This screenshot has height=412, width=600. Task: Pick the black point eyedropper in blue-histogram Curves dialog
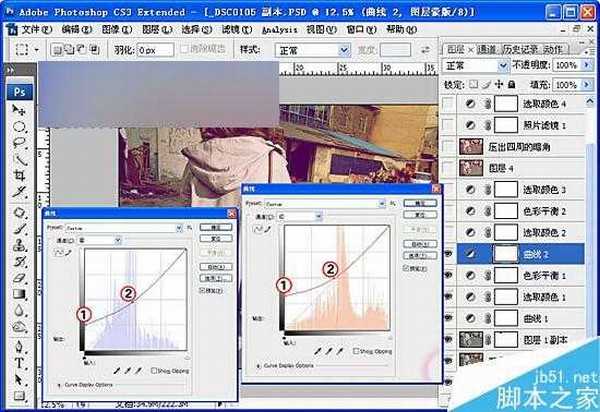coord(117,370)
